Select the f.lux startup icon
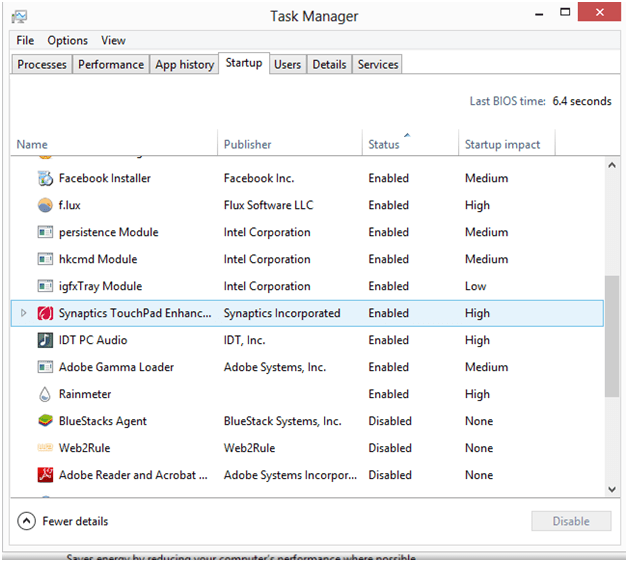The width and height of the screenshot is (628, 562). (45, 206)
